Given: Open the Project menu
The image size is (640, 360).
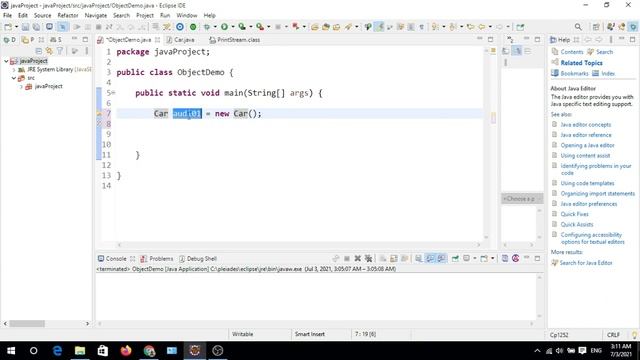Looking at the screenshot, I should point(145,16).
